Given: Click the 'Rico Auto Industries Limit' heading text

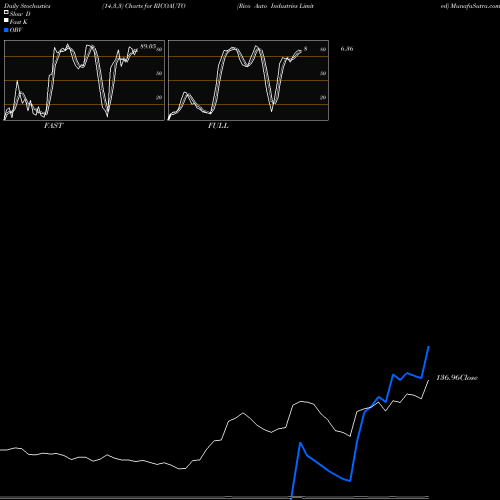Looking at the screenshot, I should (275, 6).
